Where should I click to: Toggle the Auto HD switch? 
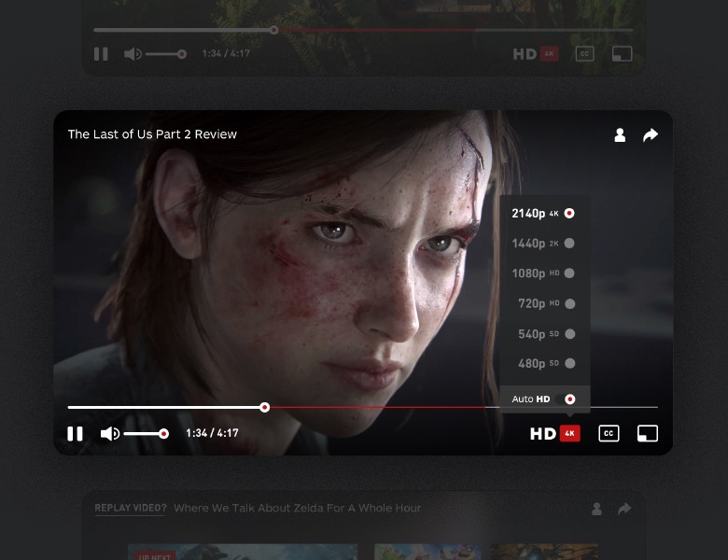point(566,399)
